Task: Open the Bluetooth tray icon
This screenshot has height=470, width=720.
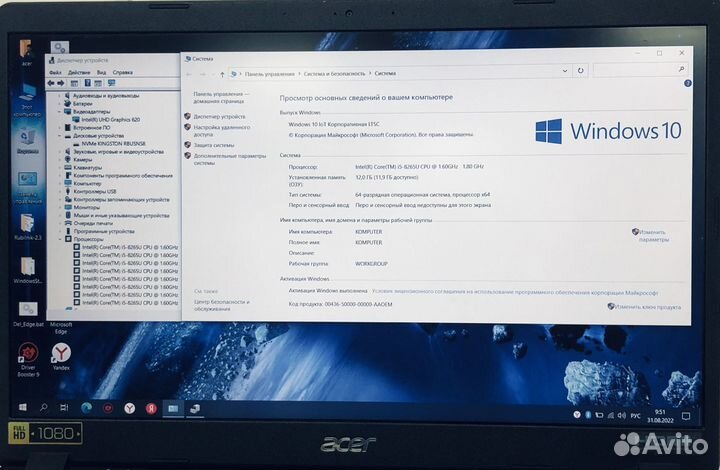Action: point(588,415)
